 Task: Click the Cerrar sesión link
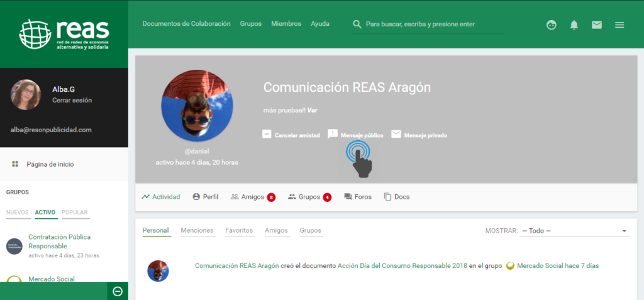pos(72,100)
